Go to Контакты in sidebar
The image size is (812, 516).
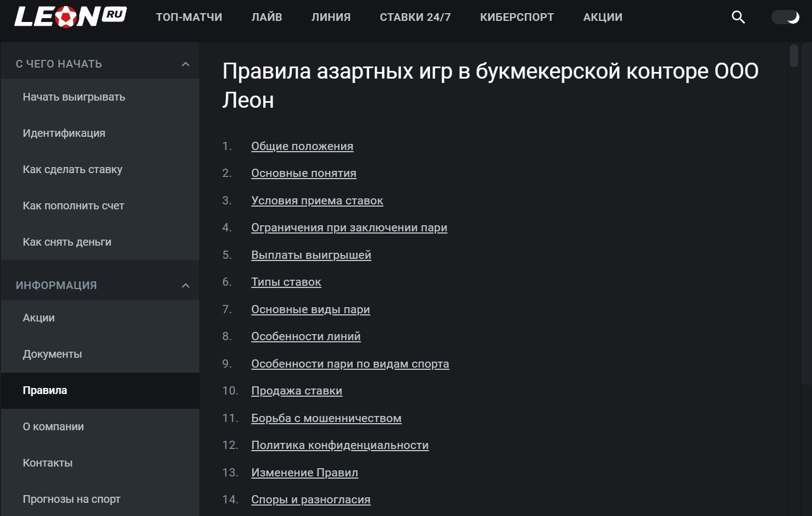pos(100,463)
